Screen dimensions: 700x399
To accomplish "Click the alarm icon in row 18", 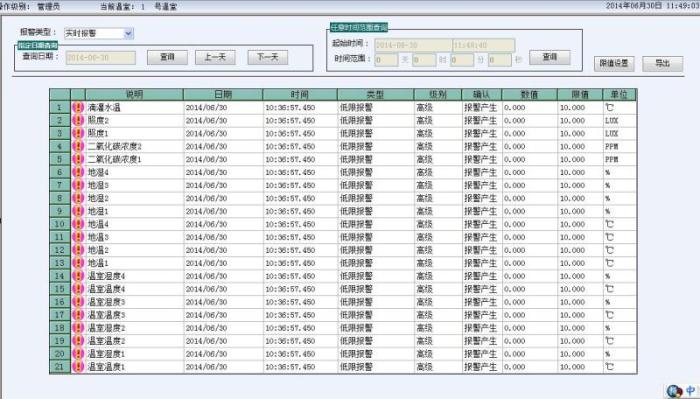I will [78, 328].
